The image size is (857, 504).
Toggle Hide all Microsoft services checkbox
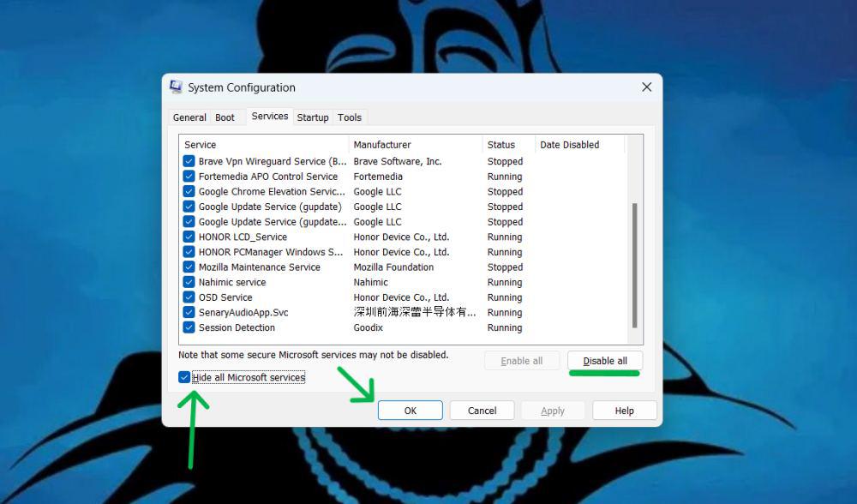click(184, 377)
